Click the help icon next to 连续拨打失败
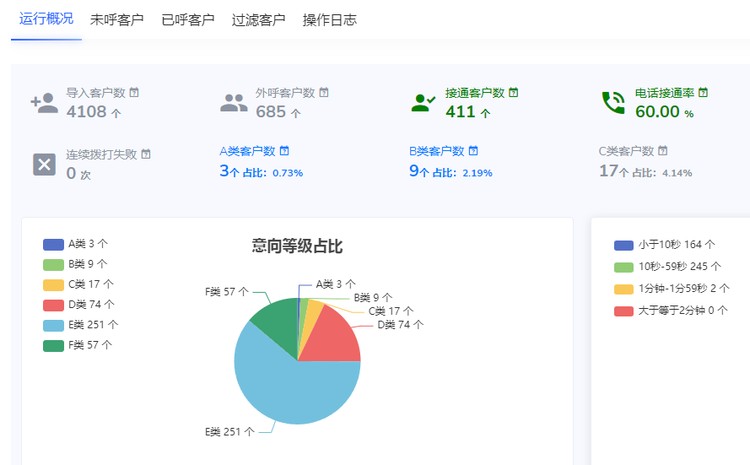 point(146,154)
